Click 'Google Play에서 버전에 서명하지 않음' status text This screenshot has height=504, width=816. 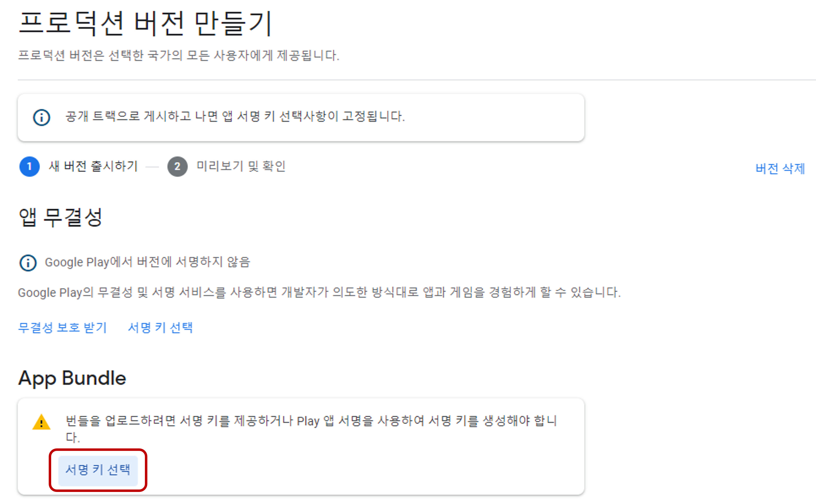pyautogui.click(x=147, y=262)
